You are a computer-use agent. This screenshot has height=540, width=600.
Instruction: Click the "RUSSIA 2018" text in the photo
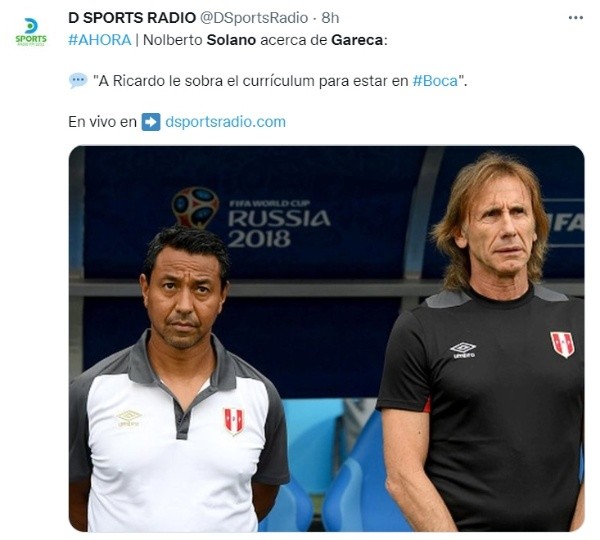[279, 228]
